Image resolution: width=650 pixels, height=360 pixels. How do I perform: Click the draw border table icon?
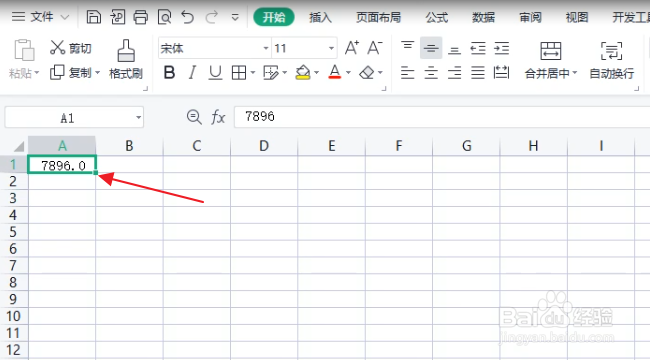[271, 73]
